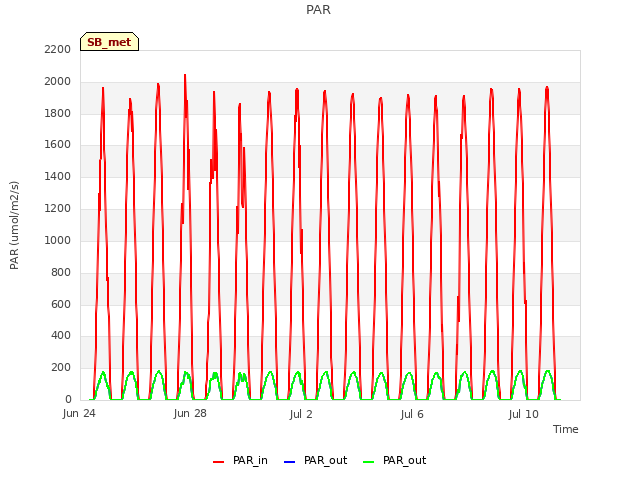Click the 1400 y-axis tick label
Screen dimensions: 640x480
point(58,176)
